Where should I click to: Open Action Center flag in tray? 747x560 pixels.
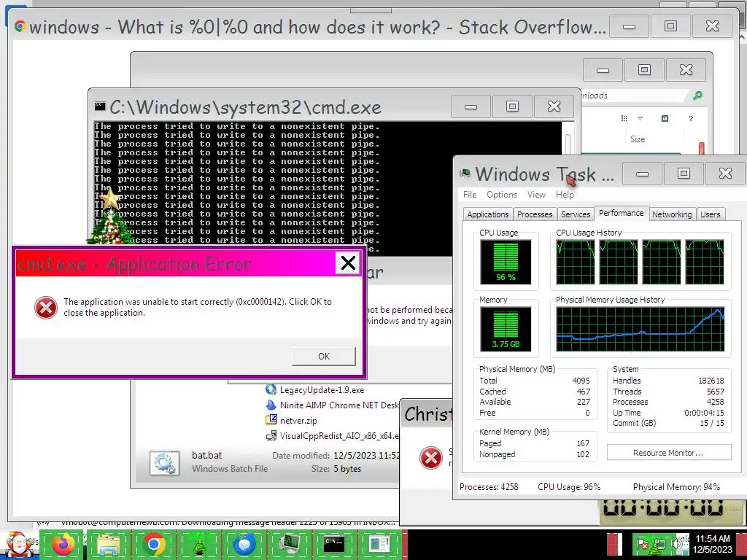pos(642,544)
